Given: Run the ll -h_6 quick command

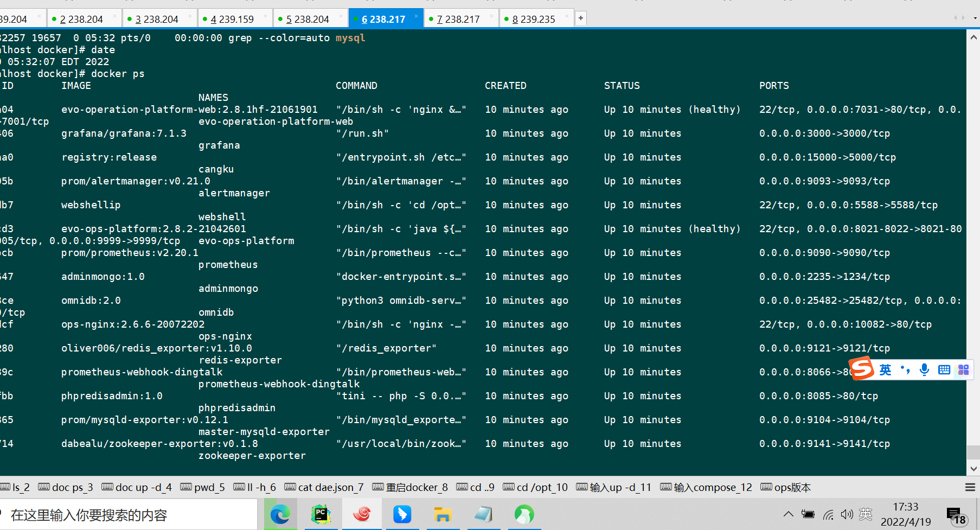Looking at the screenshot, I should pos(254,487).
